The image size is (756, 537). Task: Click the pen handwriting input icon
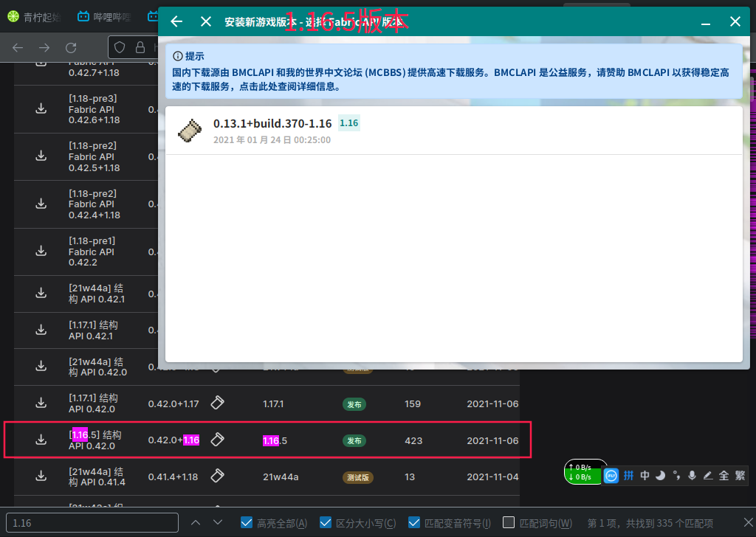point(708,476)
